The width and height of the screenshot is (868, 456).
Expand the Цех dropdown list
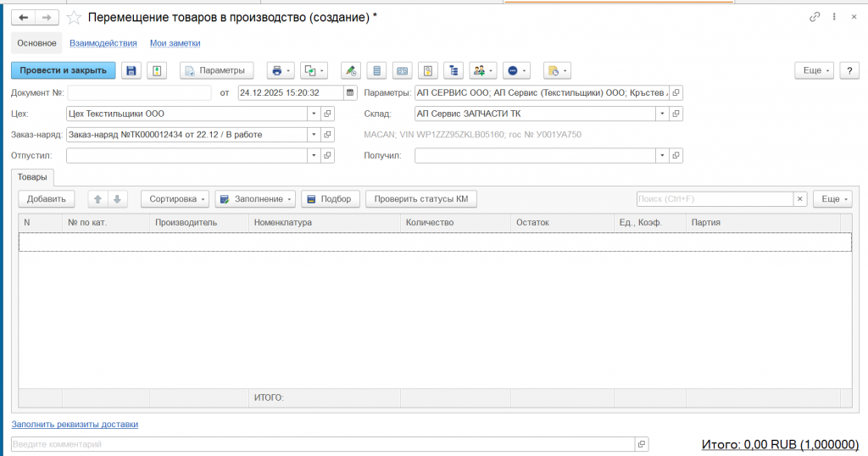[x=314, y=114]
